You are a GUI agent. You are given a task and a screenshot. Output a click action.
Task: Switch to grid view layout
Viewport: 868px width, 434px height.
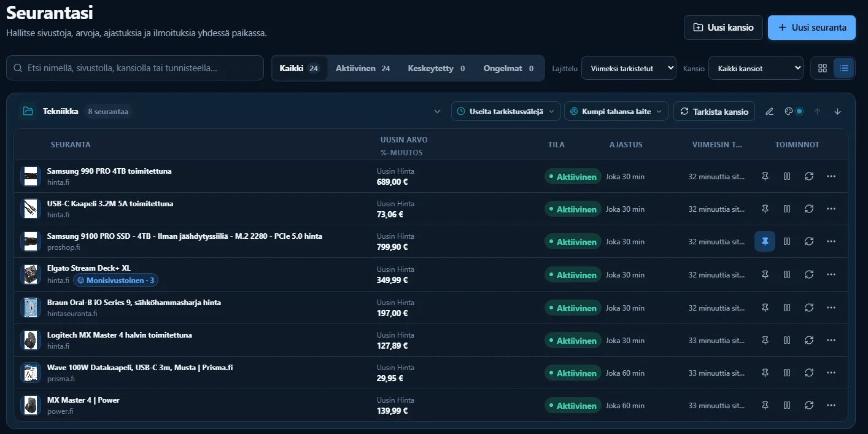(x=823, y=68)
